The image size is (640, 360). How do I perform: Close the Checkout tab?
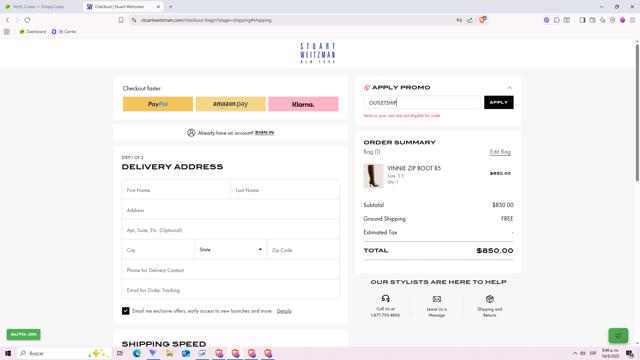pos(158,7)
